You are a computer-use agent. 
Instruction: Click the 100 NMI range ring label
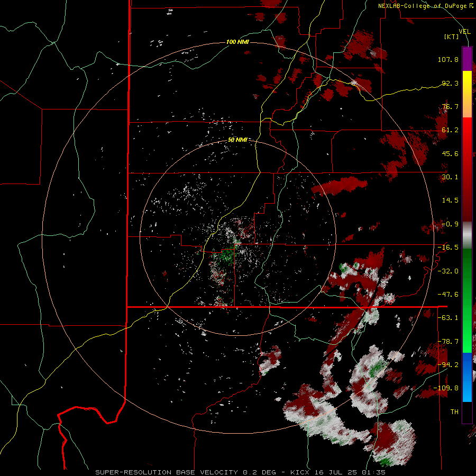pyautogui.click(x=237, y=42)
